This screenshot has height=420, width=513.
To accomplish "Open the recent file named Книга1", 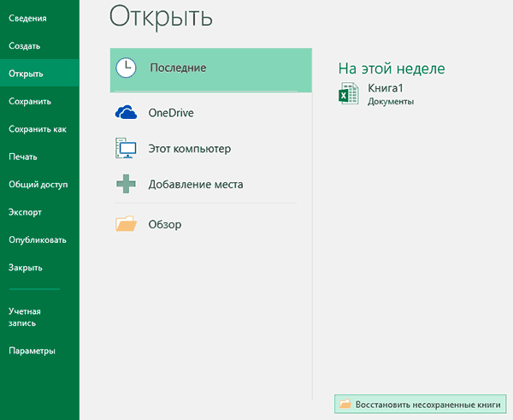I will 386,88.
